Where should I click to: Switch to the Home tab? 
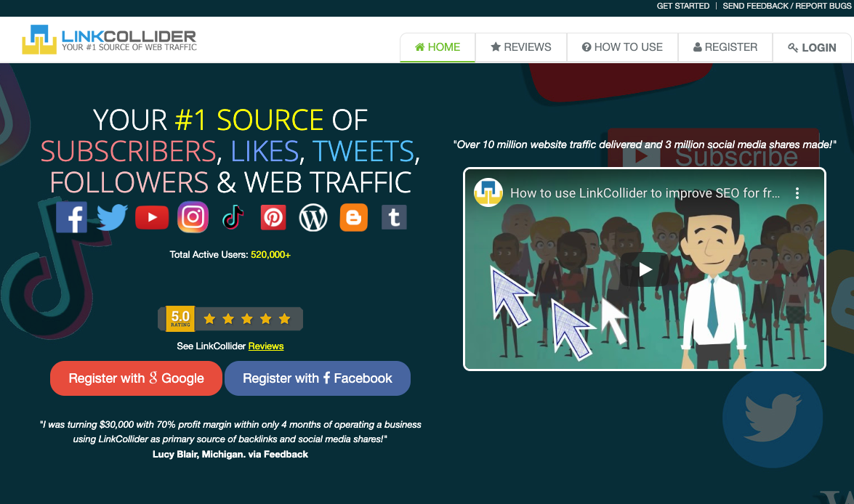438,47
